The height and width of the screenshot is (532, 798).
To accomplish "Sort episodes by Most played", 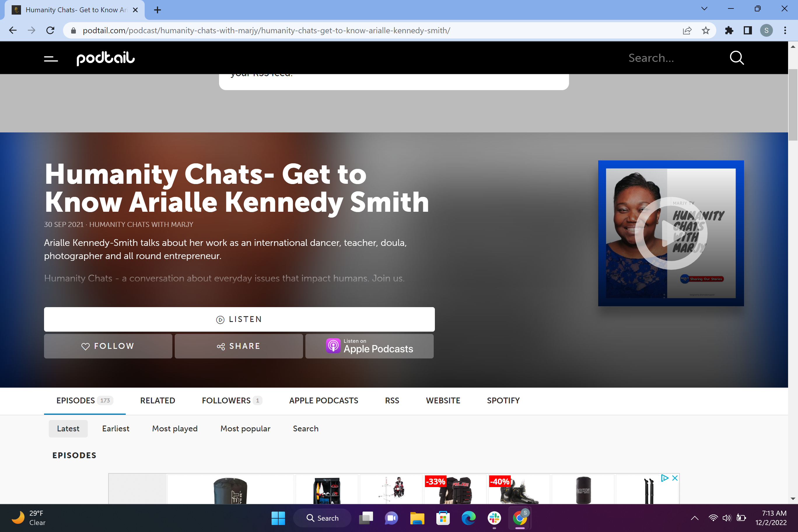I will pos(175,428).
